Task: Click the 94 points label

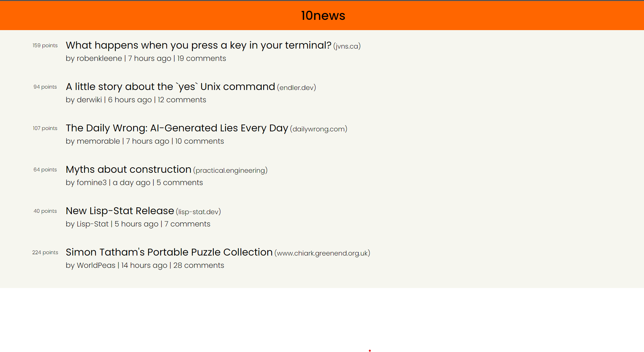Action: click(45, 87)
